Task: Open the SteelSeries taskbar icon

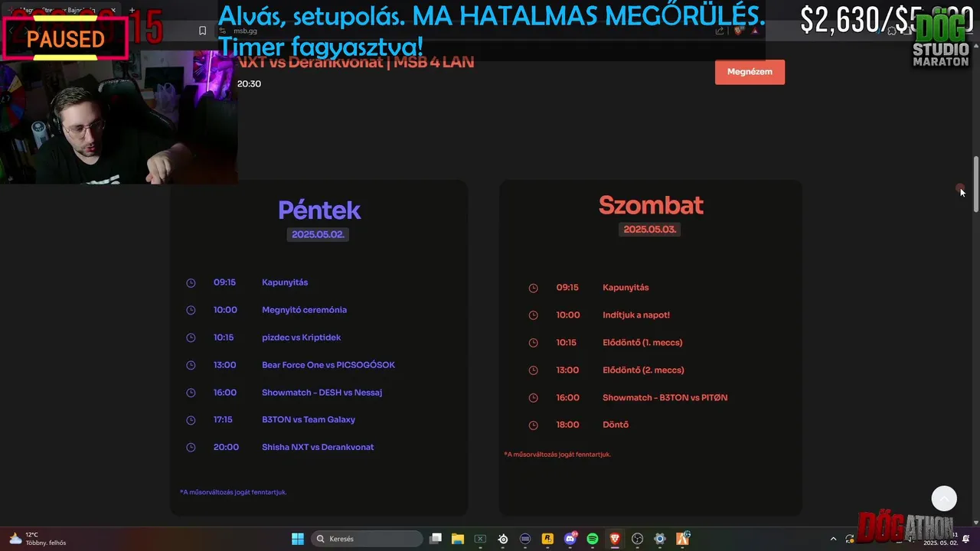Action: point(503,539)
